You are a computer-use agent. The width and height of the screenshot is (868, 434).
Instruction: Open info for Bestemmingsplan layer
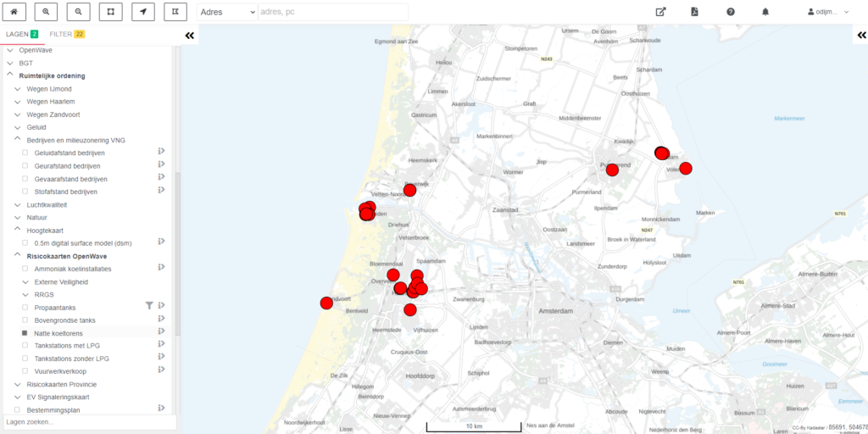pos(162,408)
